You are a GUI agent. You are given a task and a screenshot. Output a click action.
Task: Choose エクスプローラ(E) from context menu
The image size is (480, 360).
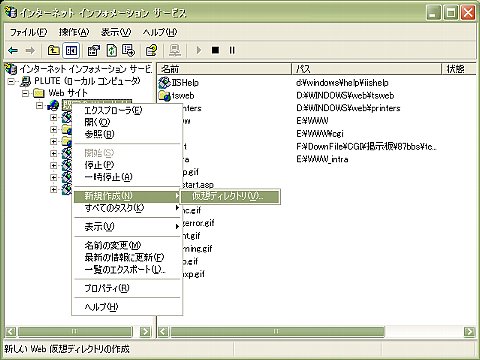point(127,110)
